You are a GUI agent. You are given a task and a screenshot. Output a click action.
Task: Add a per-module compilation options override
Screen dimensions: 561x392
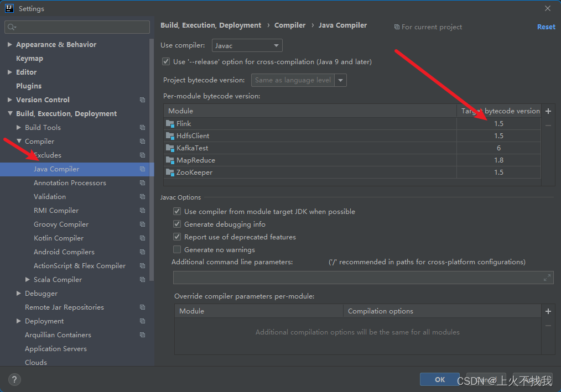click(x=548, y=311)
